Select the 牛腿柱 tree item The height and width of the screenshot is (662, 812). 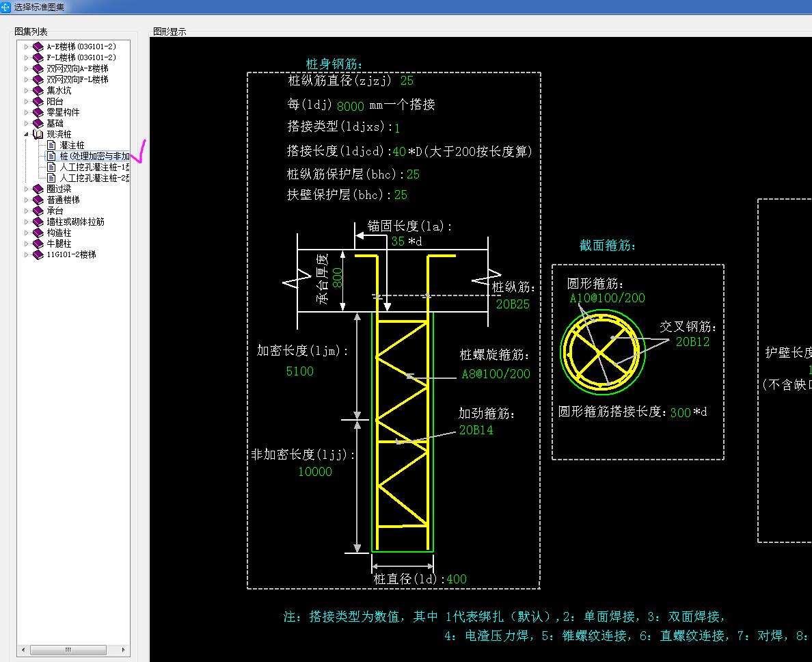pos(59,243)
